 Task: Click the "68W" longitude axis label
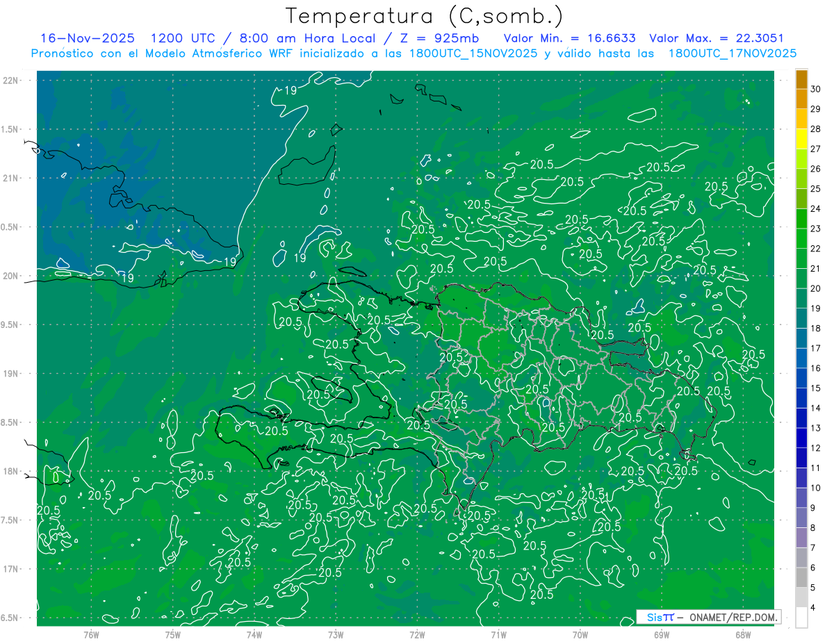coord(743,635)
